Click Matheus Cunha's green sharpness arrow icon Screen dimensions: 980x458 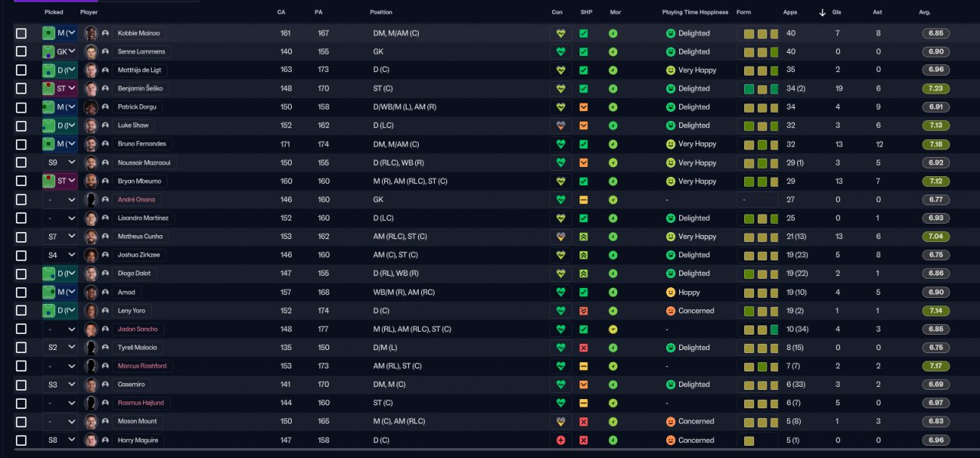[x=583, y=237]
